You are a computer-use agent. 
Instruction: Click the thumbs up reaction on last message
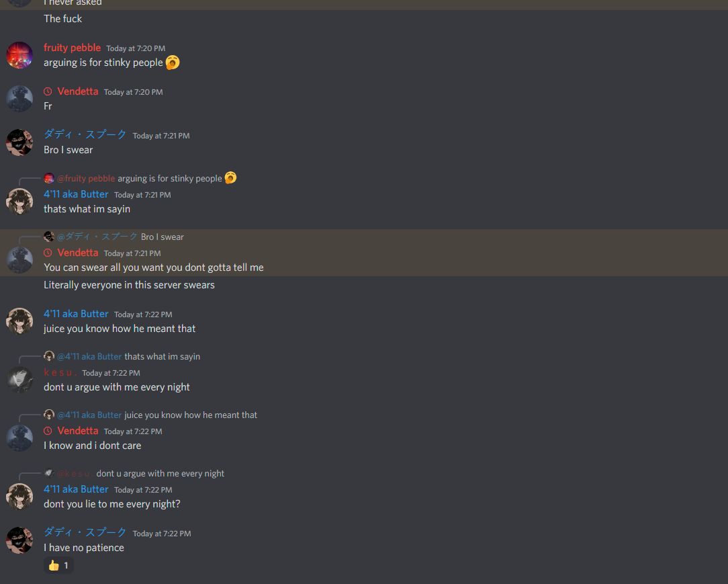pos(58,565)
